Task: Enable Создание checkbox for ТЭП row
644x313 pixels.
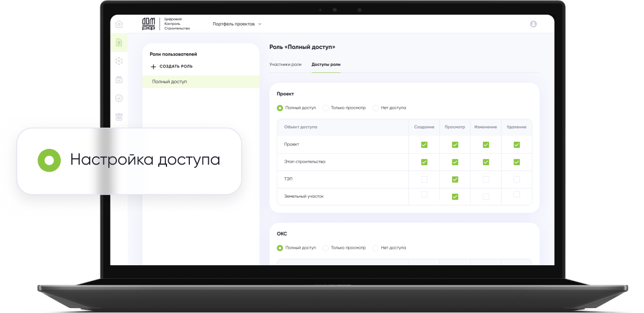Action: [424, 179]
